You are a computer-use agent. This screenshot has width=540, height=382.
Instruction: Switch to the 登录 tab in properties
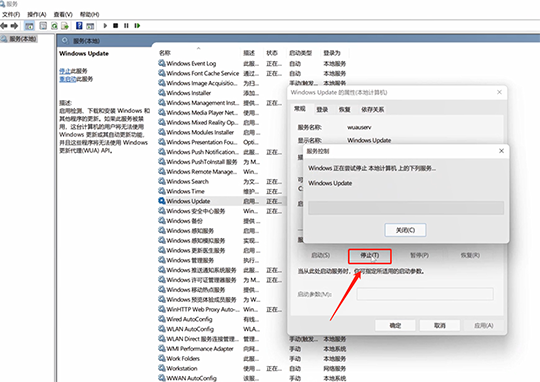point(322,110)
